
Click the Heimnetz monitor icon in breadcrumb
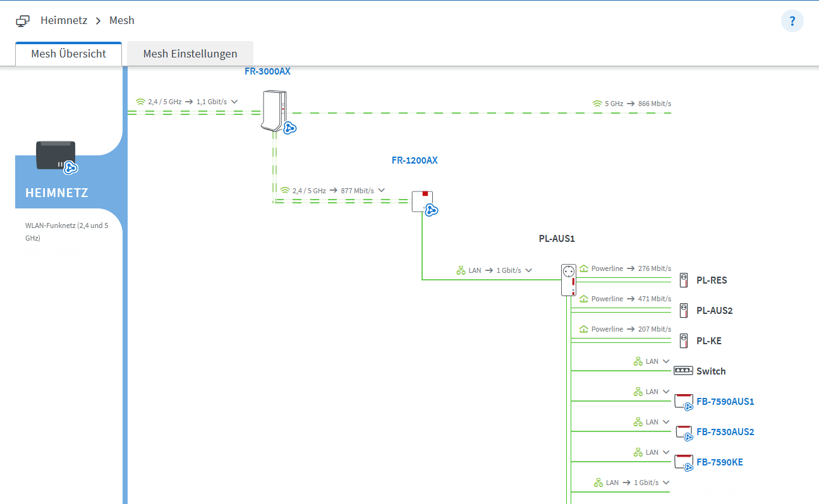coord(23,21)
